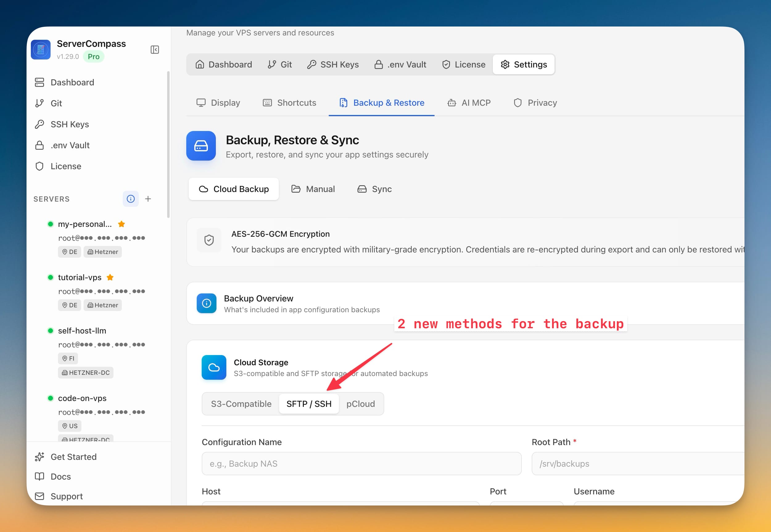Screen dimensions: 771x532
Task: Focus the Configuration Name field
Action: pos(361,464)
